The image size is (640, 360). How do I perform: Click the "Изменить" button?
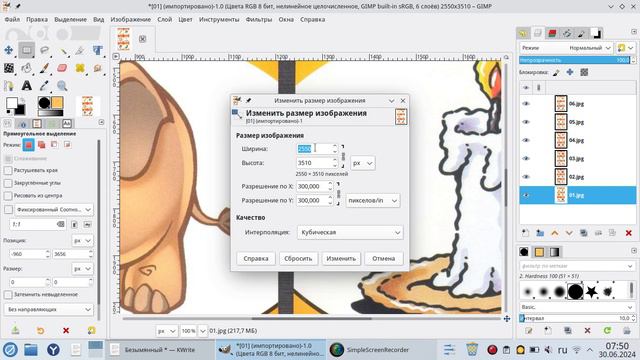pos(341,258)
